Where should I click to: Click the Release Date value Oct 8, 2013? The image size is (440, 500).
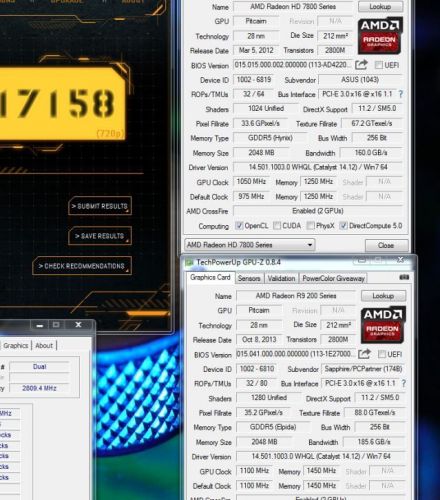pos(259,339)
